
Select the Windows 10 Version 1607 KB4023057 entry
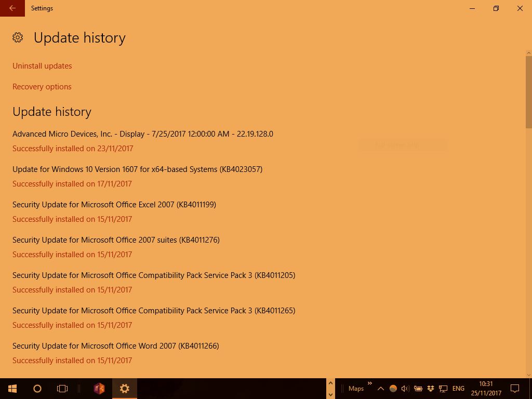coord(137,169)
